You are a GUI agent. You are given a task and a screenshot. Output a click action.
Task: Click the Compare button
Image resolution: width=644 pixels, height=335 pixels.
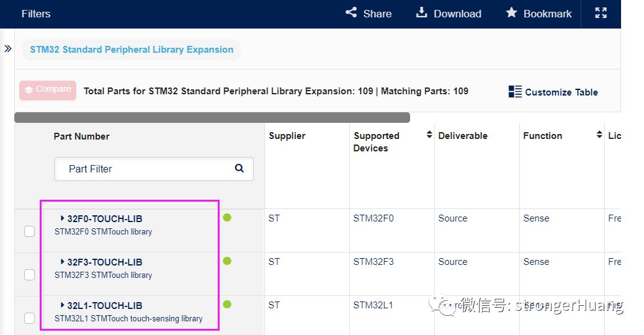(x=48, y=91)
